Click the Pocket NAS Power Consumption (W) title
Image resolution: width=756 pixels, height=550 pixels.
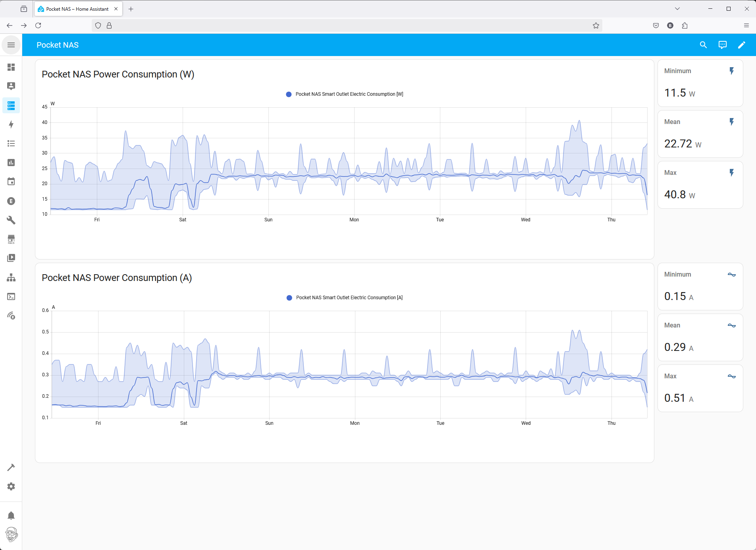coord(118,74)
